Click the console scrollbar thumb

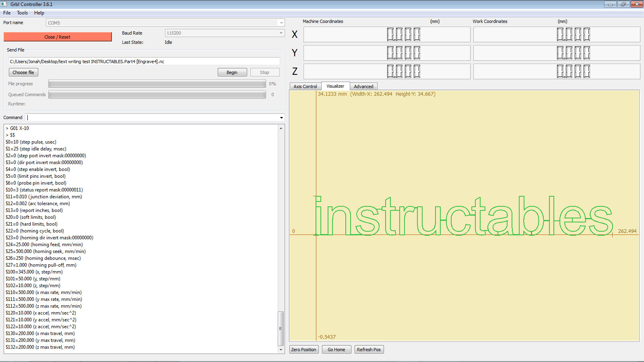[281, 328]
